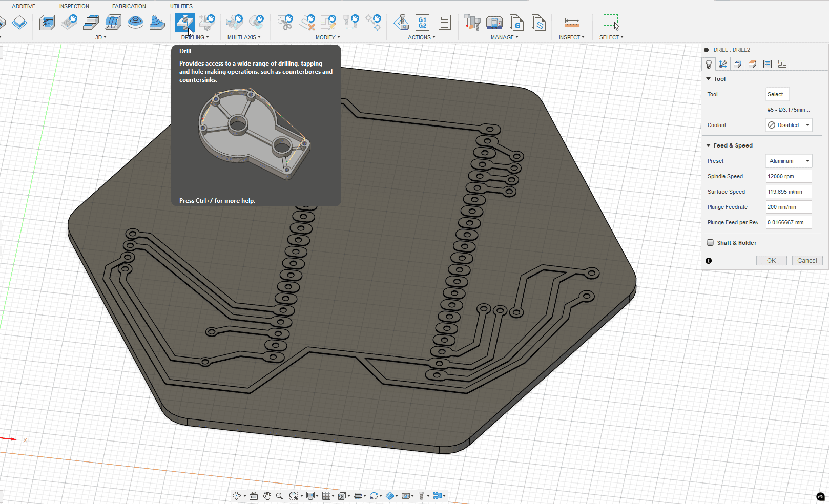Expand the MODIFY toolbar dropdown
This screenshot has width=829, height=504.
coord(328,37)
